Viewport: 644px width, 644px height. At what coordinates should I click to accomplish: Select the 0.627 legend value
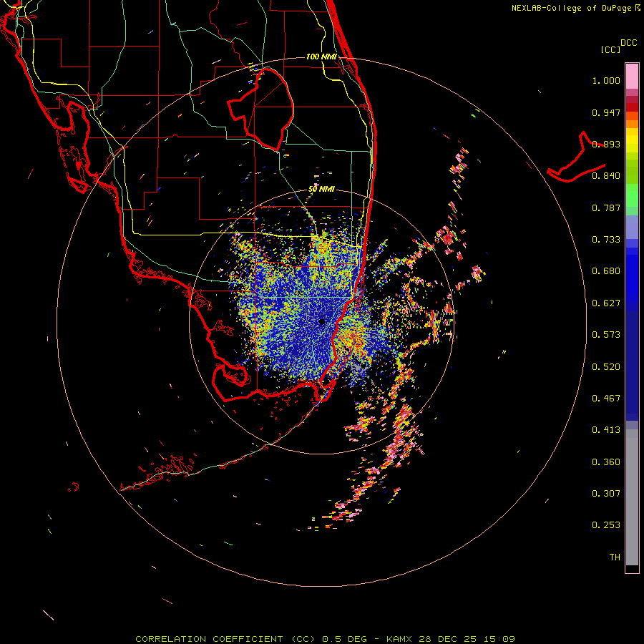(x=606, y=303)
